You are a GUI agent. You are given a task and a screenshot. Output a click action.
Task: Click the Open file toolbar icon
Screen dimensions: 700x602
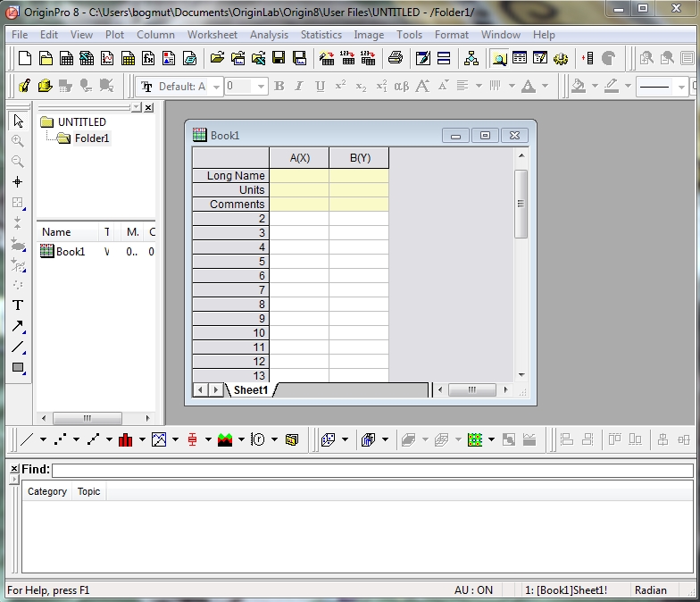pos(218,58)
